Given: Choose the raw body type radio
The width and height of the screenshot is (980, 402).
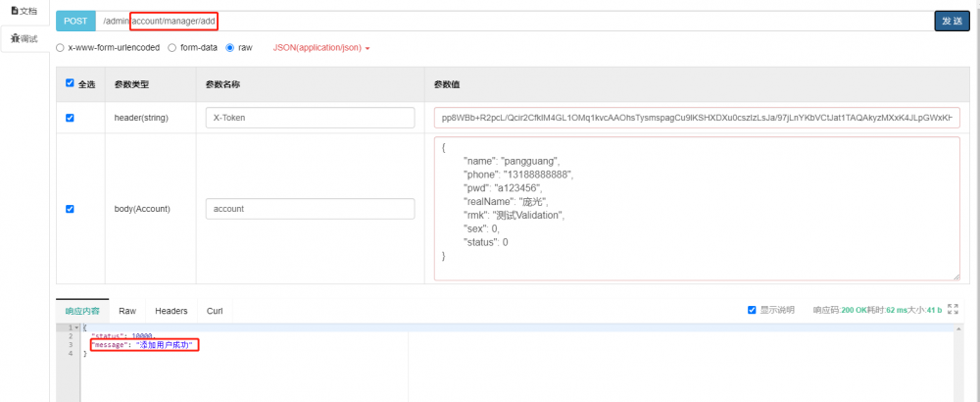Looking at the screenshot, I should point(230,47).
